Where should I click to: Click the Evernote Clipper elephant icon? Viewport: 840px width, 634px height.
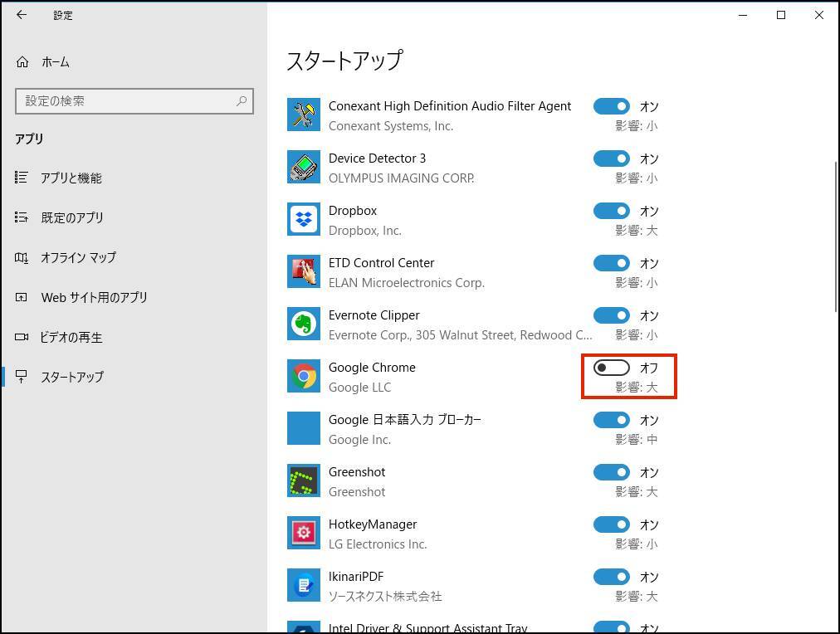coord(304,324)
